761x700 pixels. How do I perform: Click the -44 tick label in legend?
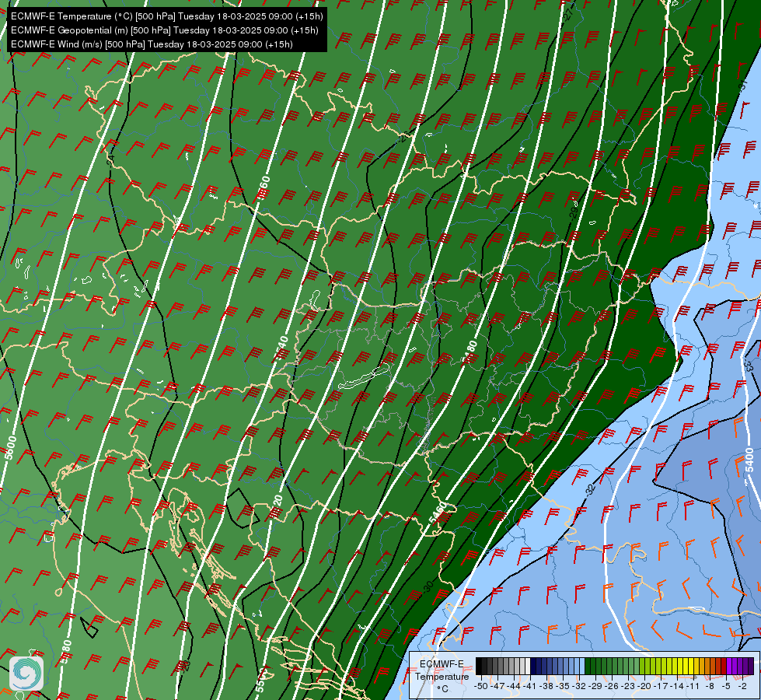pyautogui.click(x=514, y=686)
